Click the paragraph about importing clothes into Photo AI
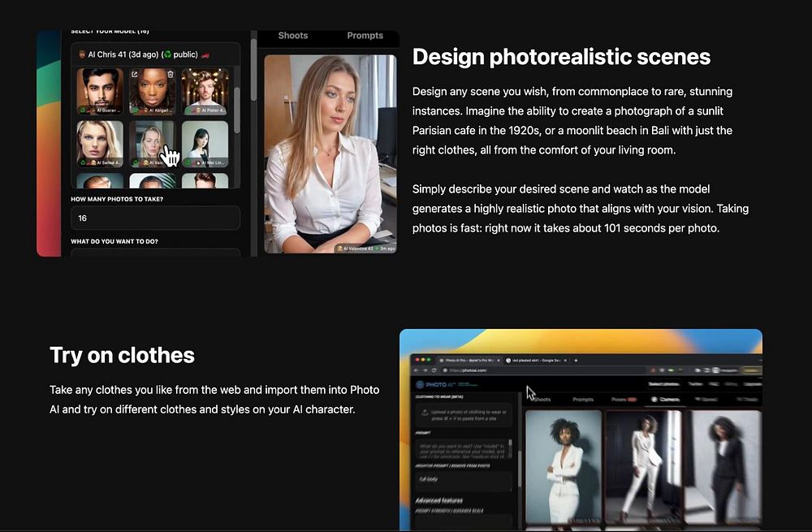 (214, 400)
